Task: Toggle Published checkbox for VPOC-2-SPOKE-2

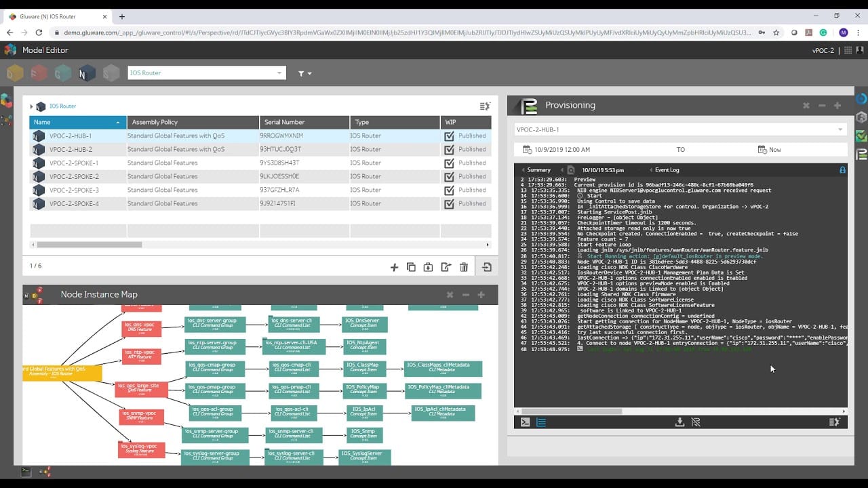Action: [x=449, y=176]
